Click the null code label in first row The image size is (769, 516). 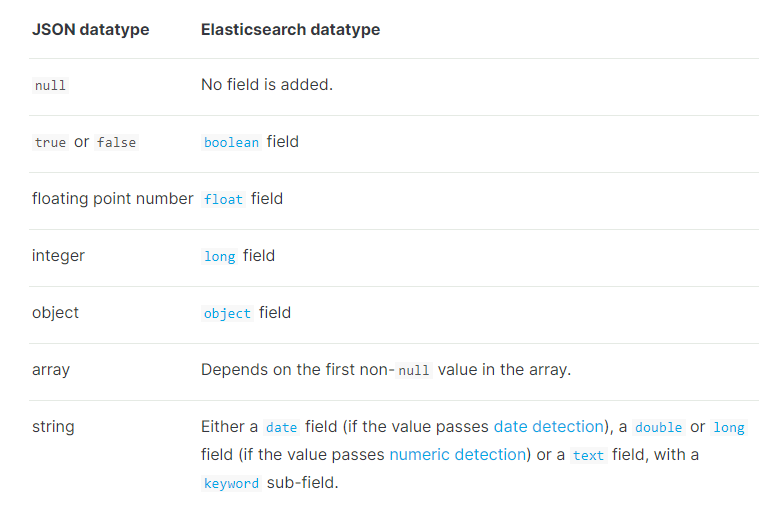[x=50, y=85]
